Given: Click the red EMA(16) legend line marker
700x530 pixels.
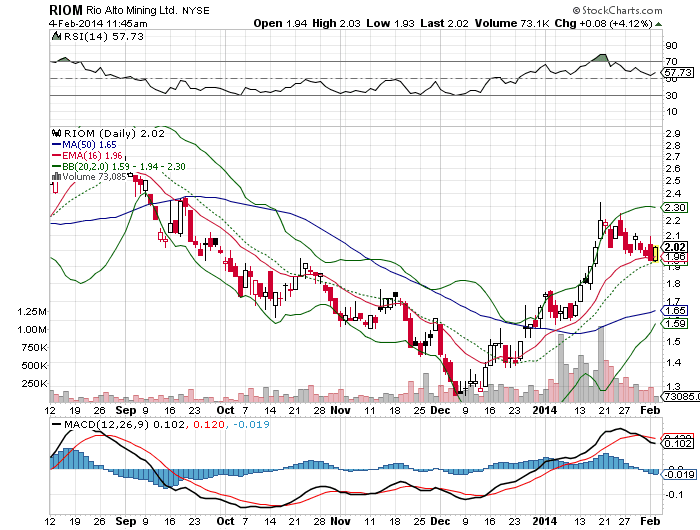Looking at the screenshot, I should (x=56, y=155).
